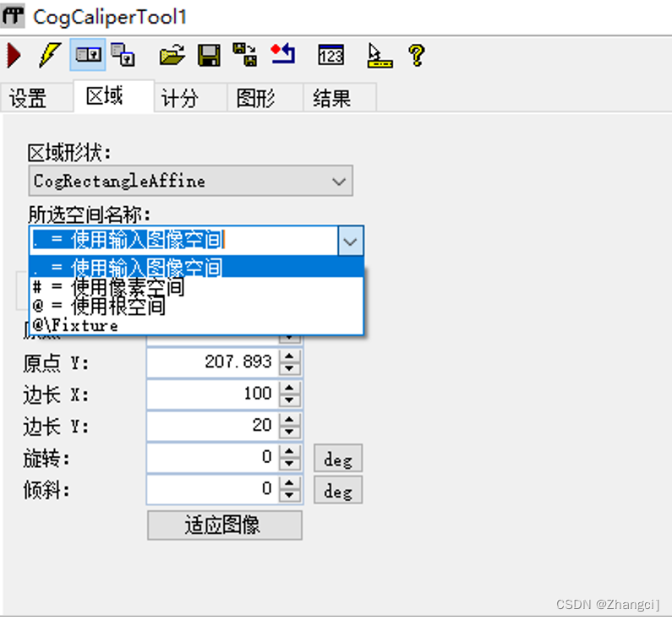Click the lightning bolt electric mode icon

[49, 55]
